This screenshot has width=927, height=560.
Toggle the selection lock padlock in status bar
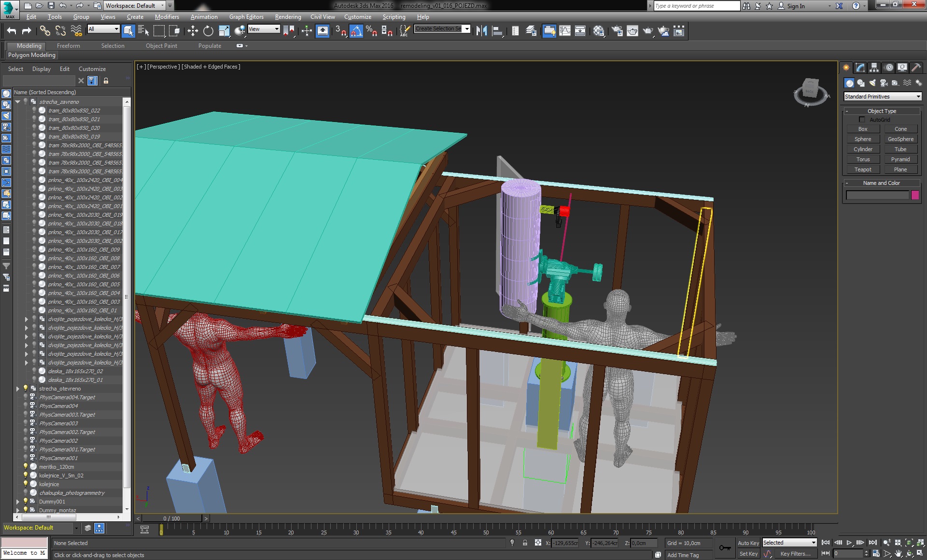(525, 543)
